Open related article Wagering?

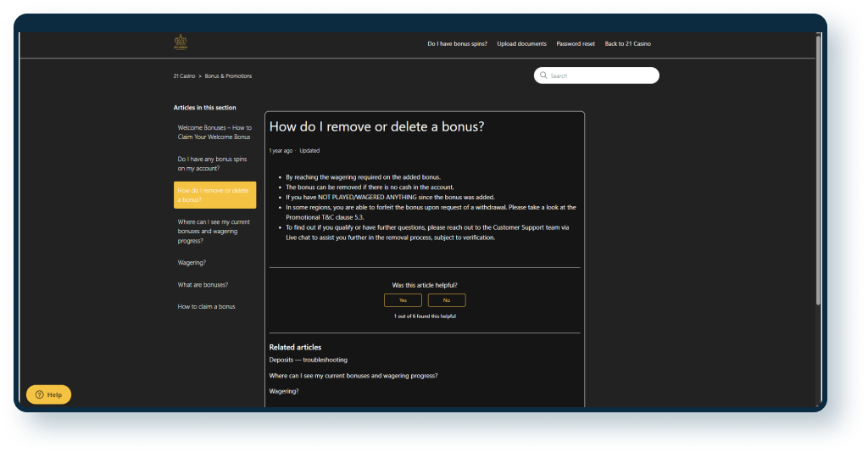pyautogui.click(x=284, y=391)
